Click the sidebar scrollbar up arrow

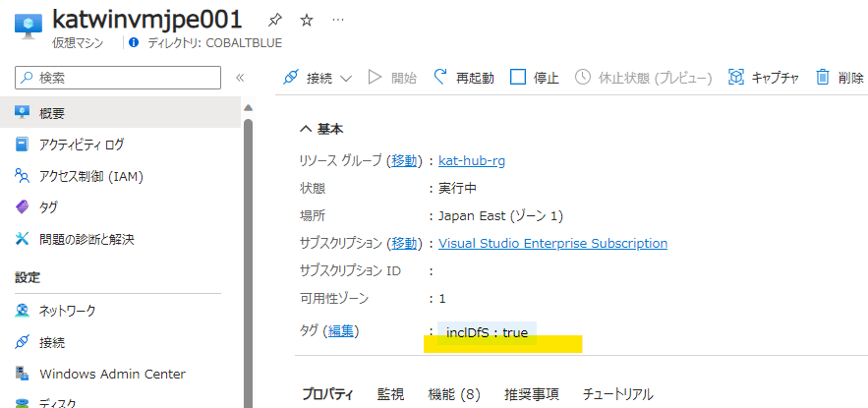(248, 107)
